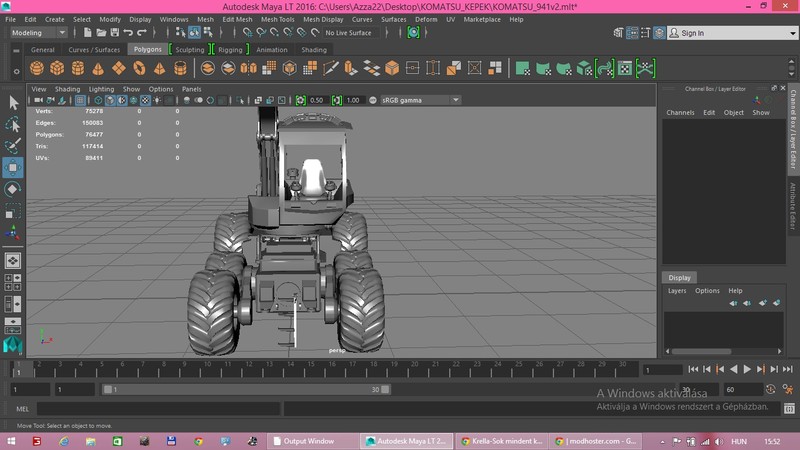This screenshot has width=800, height=450.
Task: Open the Edit Mesh menu
Action: [237, 19]
